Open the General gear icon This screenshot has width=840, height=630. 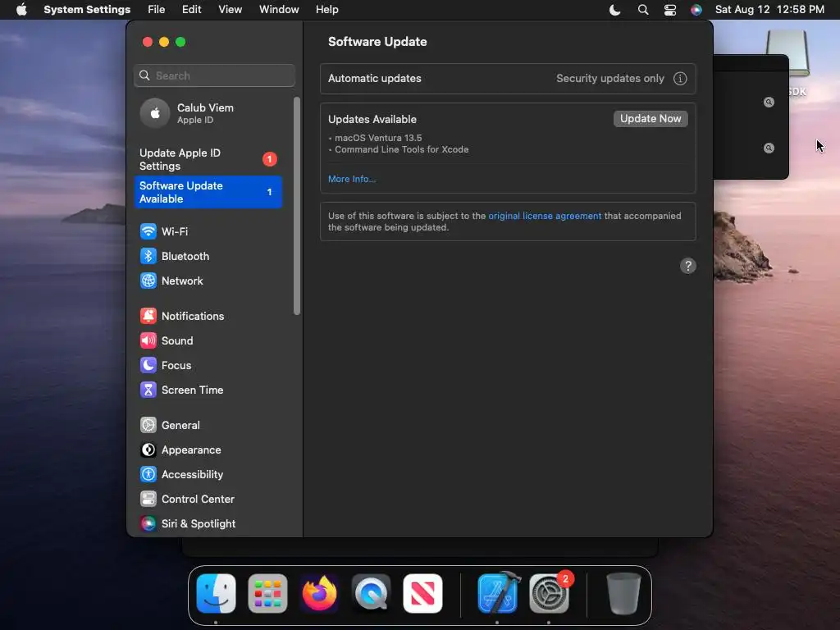pyautogui.click(x=148, y=426)
